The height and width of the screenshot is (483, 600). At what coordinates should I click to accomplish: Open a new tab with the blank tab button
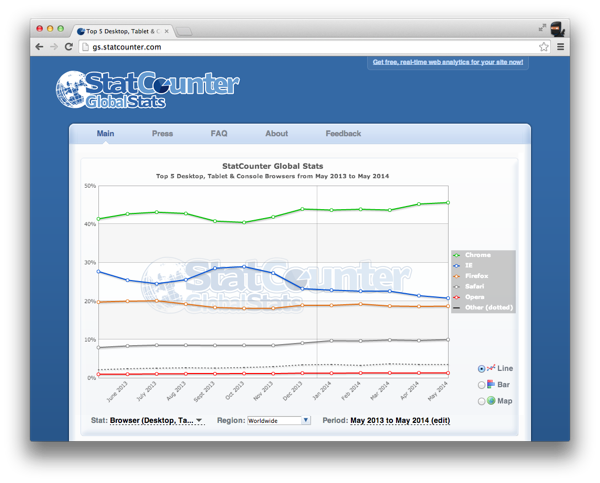click(x=184, y=31)
